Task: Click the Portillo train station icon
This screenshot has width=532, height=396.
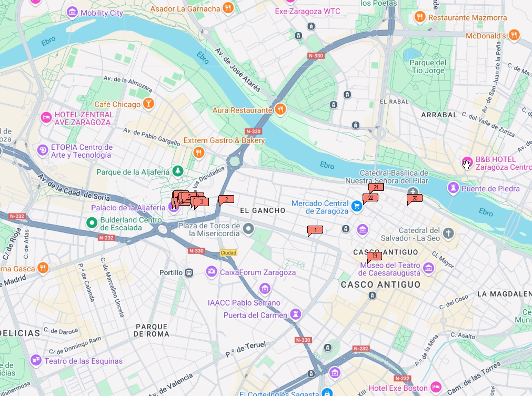Action: click(189, 272)
